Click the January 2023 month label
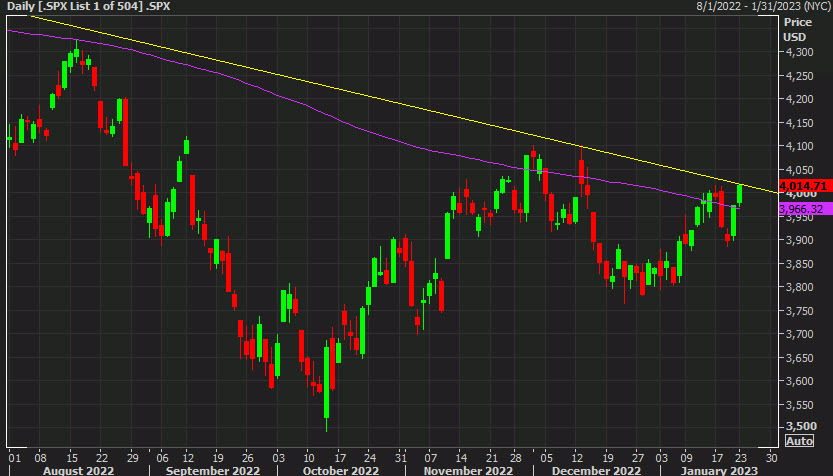This screenshot has height=476, width=833. [x=719, y=471]
